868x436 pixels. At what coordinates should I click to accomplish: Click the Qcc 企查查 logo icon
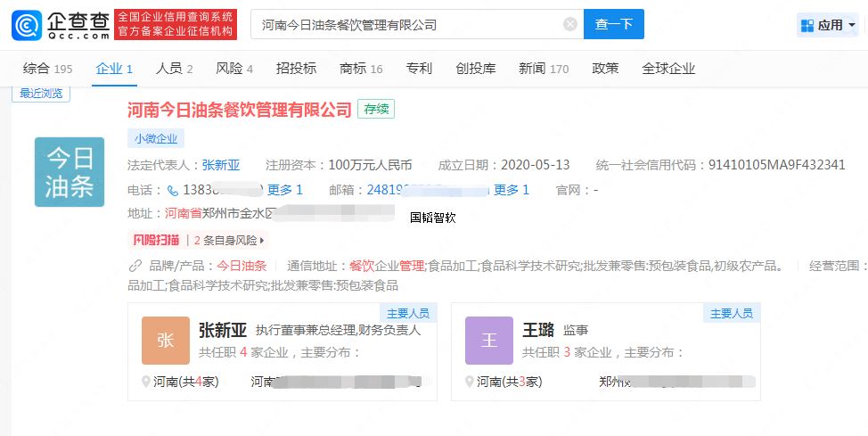click(27, 25)
